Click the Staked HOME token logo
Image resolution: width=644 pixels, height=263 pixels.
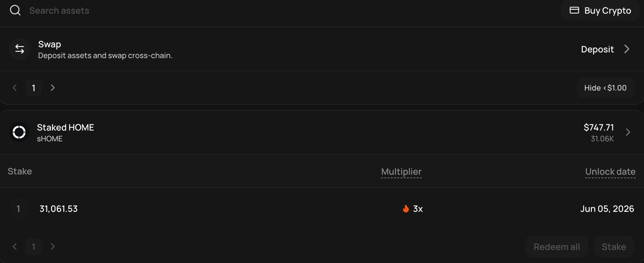point(19,132)
